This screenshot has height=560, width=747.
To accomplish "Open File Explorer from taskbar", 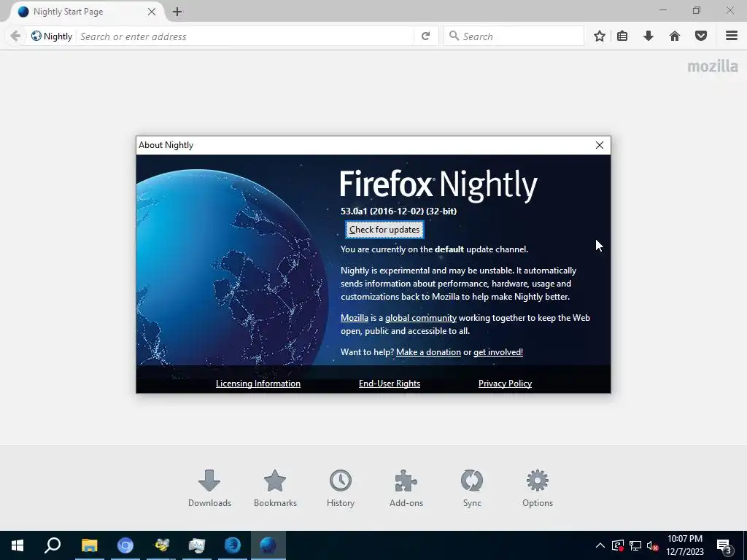I will (x=89, y=545).
